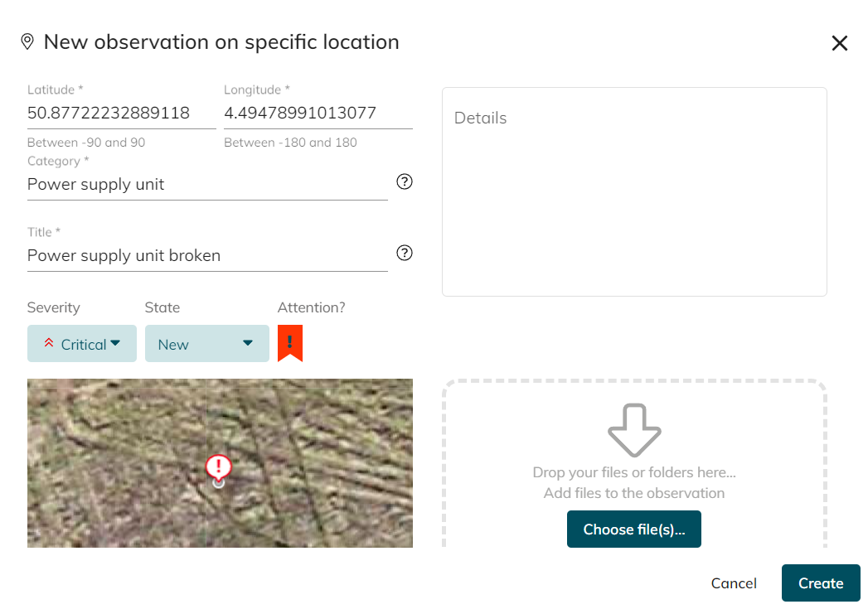Click the State dropdown caret arrow
This screenshot has width=868, height=614.
pyautogui.click(x=248, y=344)
